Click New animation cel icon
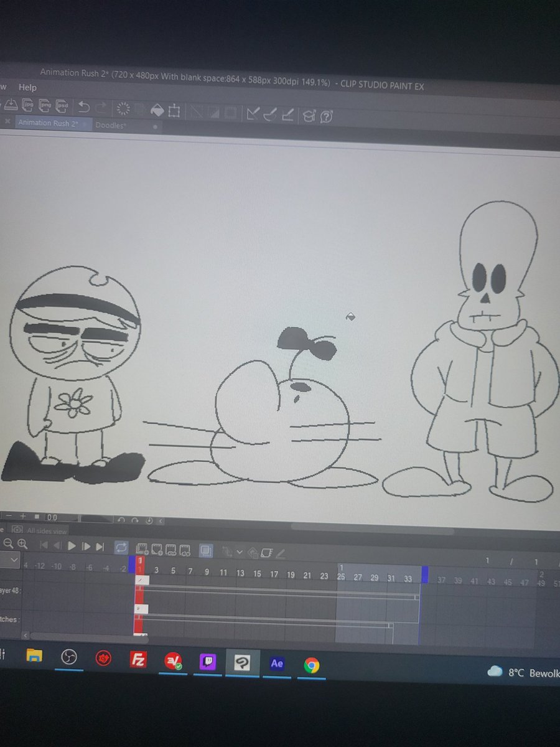 coord(157,550)
